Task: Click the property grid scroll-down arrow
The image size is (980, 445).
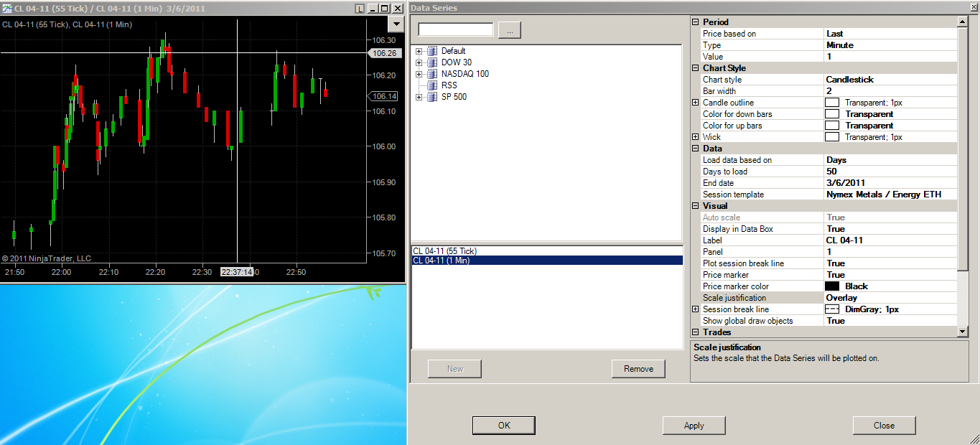Action: pos(963,332)
